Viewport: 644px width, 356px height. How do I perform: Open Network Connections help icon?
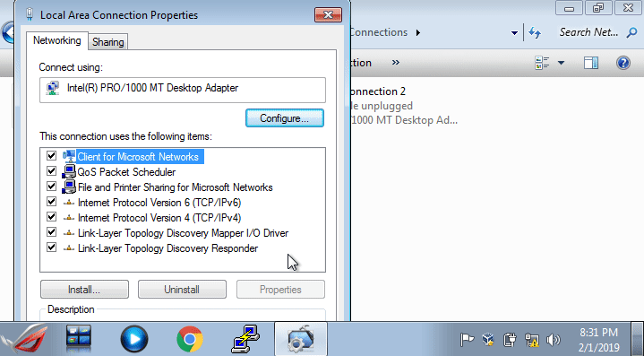(623, 63)
